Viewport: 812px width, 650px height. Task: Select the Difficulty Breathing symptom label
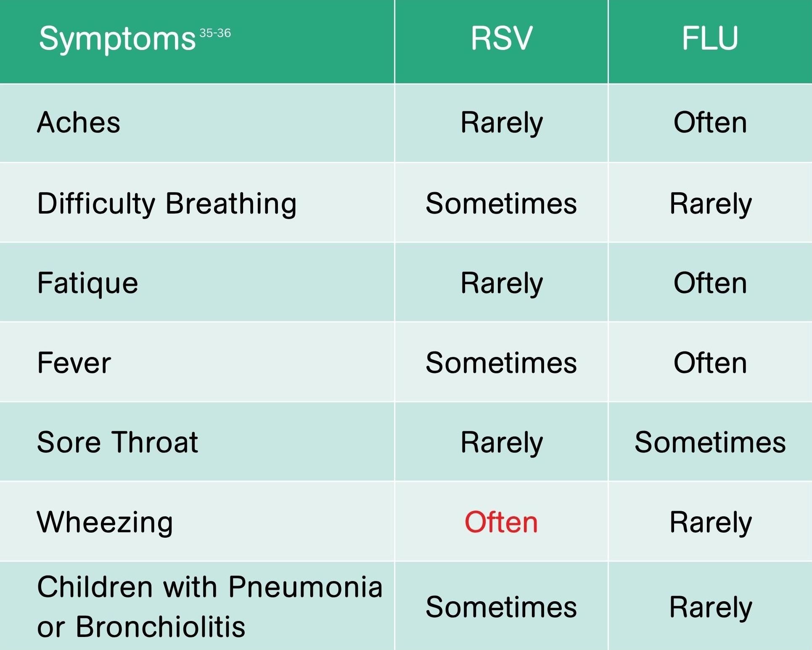[167, 203]
